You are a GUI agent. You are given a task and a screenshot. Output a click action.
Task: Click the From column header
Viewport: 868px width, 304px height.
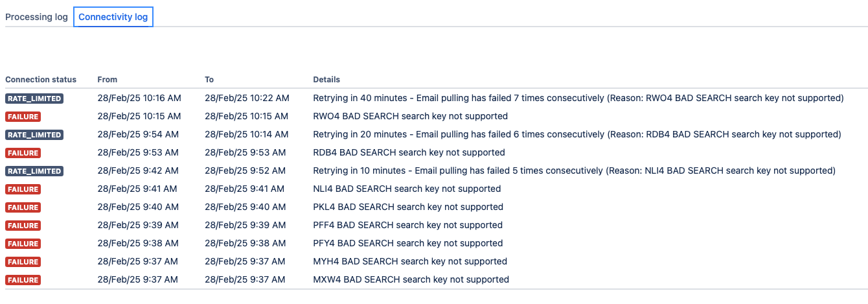[108, 79]
